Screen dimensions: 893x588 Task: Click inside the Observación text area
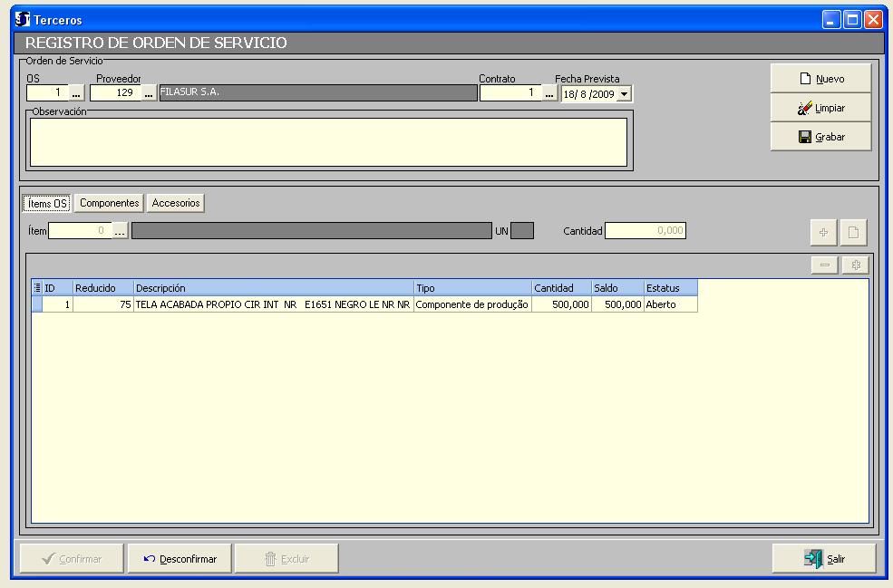tap(328, 142)
